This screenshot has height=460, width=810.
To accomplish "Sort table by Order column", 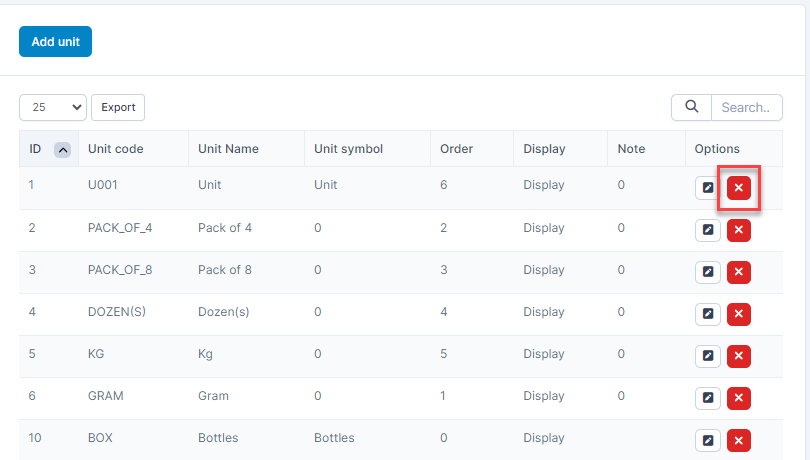I will (x=456, y=149).
